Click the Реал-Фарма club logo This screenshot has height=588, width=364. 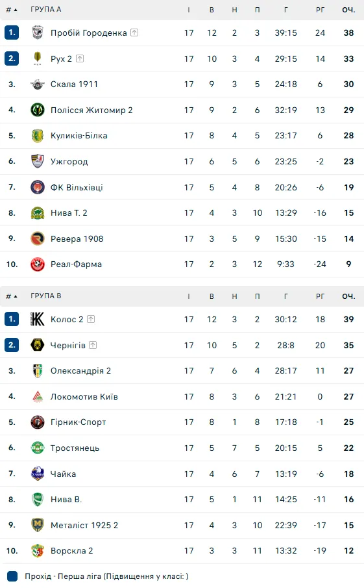[x=38, y=264]
